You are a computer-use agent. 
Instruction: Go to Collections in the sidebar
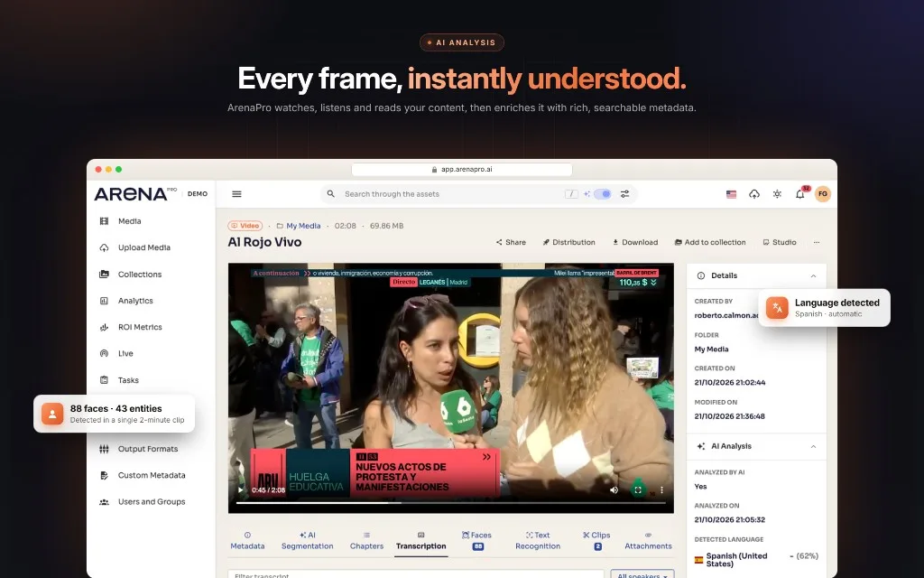click(130, 275)
